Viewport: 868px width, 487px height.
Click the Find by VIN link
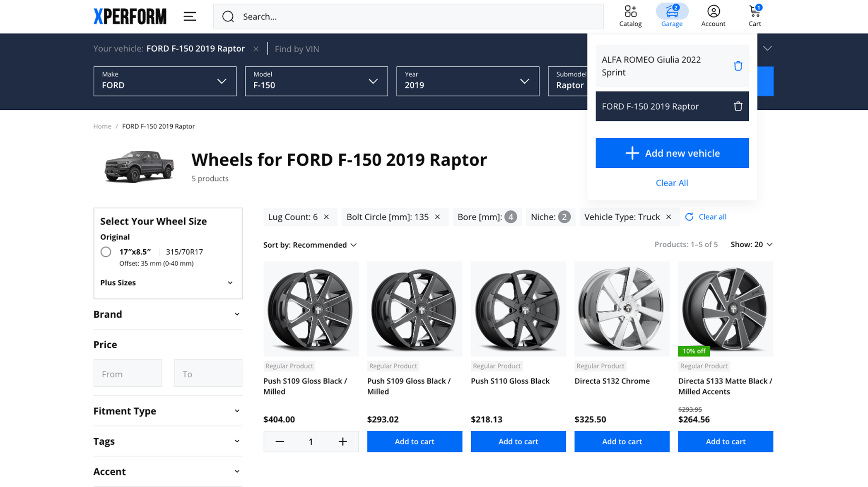[297, 49]
